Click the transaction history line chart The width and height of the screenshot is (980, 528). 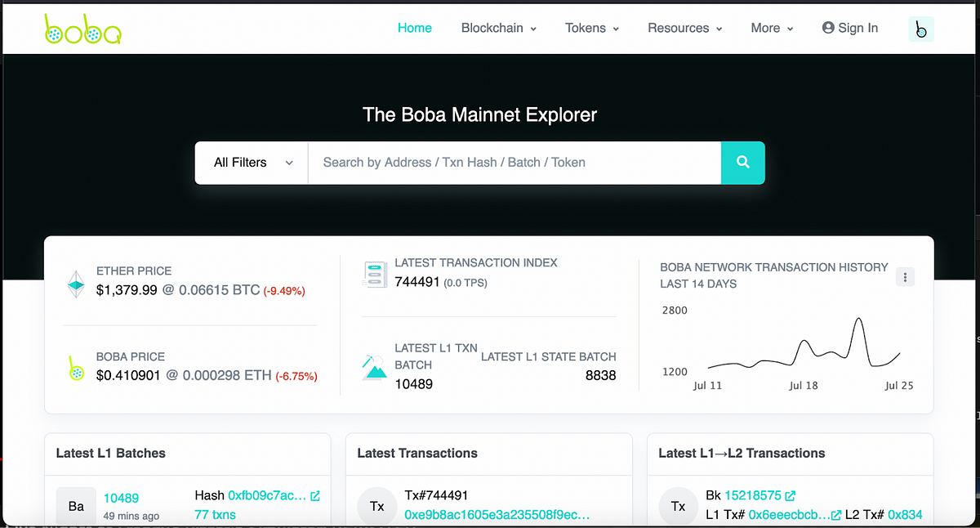tap(804, 343)
